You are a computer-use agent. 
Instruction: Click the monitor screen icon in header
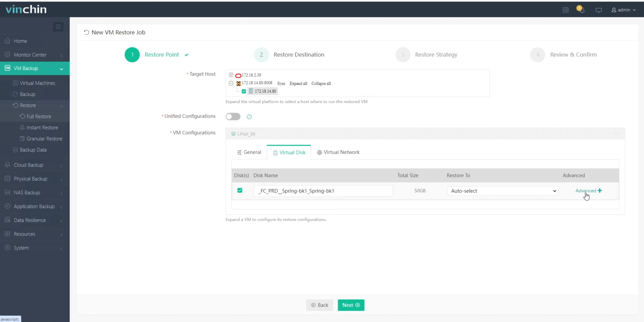coord(599,10)
